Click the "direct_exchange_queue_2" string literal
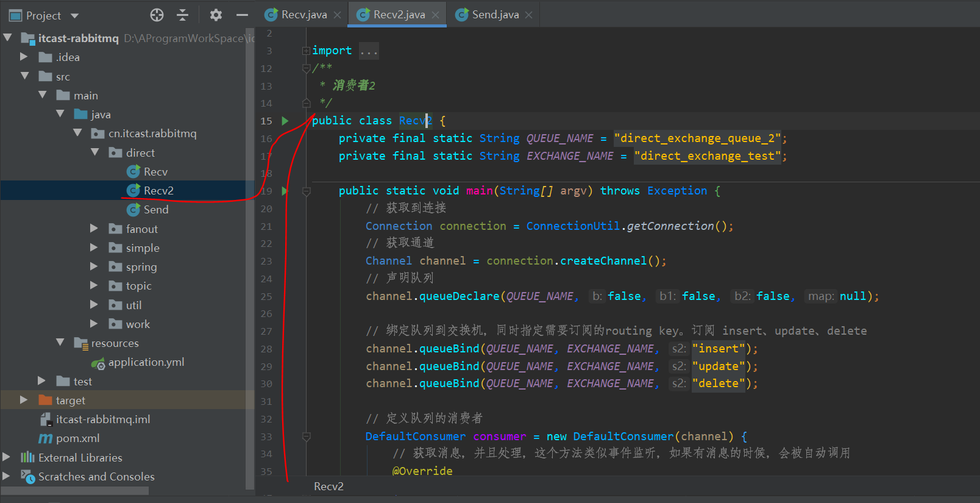Screen dimensions: 980x503 coord(698,138)
